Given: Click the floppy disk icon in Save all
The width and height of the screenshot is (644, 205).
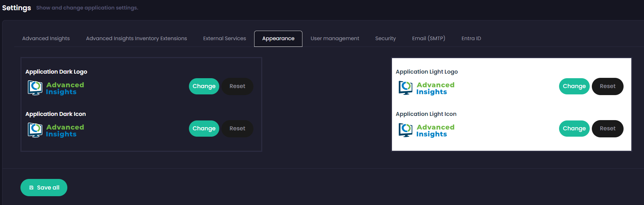Looking at the screenshot, I should click(31, 188).
